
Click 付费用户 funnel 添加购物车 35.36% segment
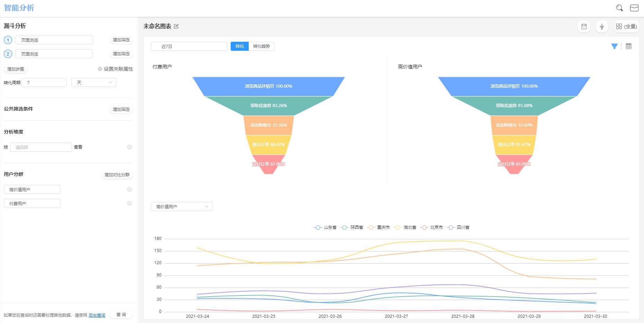click(x=269, y=125)
